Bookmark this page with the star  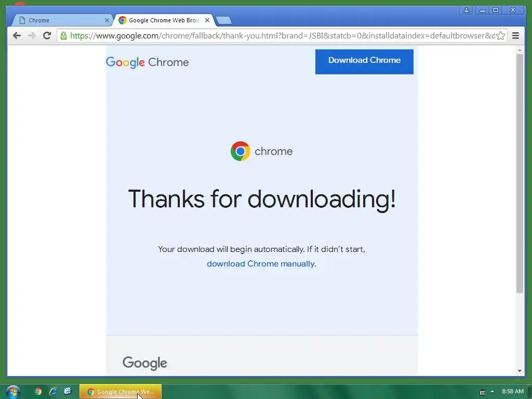click(501, 36)
